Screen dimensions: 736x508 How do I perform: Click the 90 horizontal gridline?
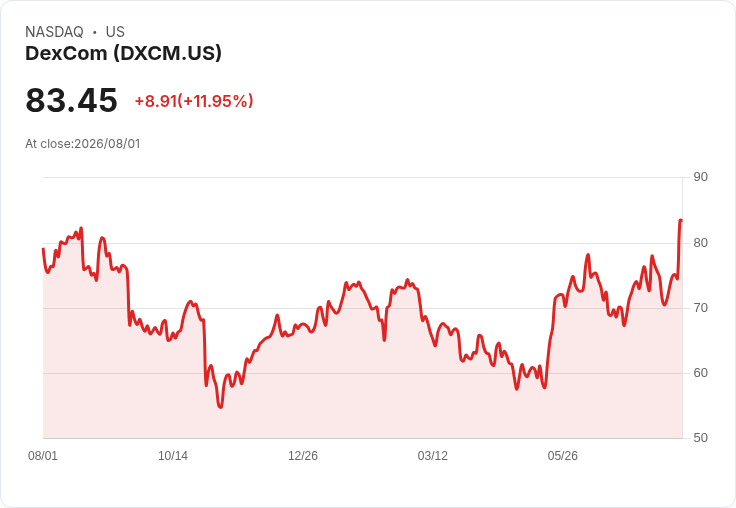(x=362, y=177)
